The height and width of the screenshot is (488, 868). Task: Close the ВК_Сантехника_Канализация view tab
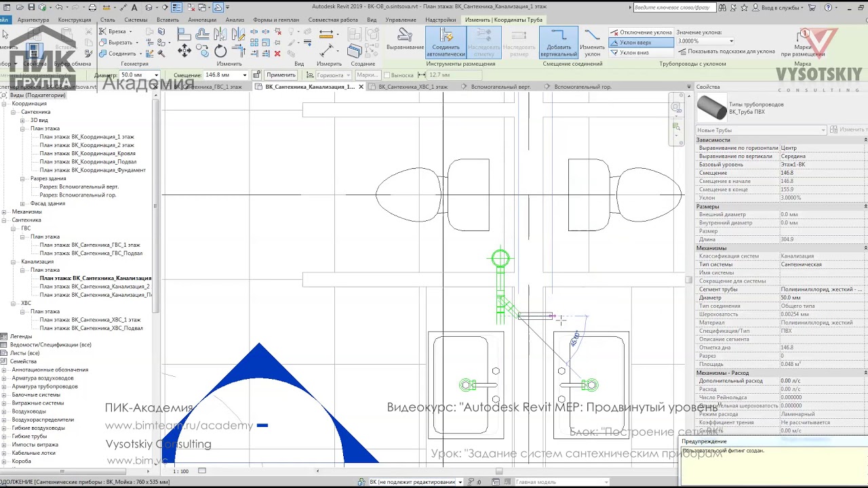click(x=361, y=87)
